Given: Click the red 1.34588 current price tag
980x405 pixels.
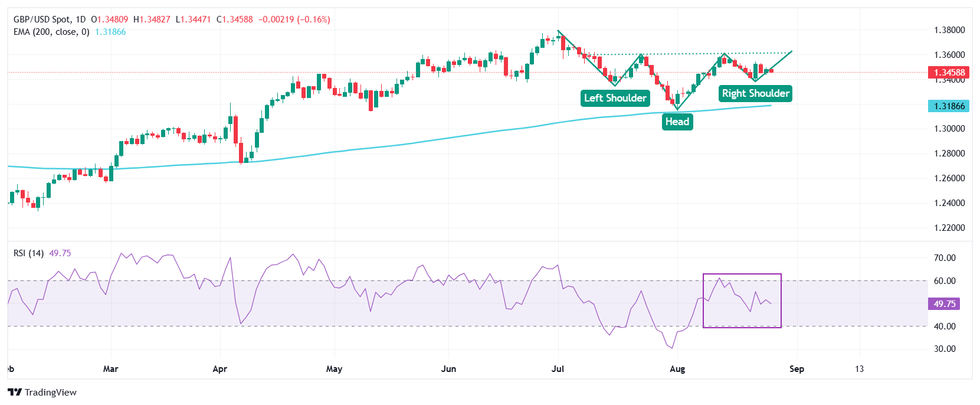Looking at the screenshot, I should tap(949, 73).
